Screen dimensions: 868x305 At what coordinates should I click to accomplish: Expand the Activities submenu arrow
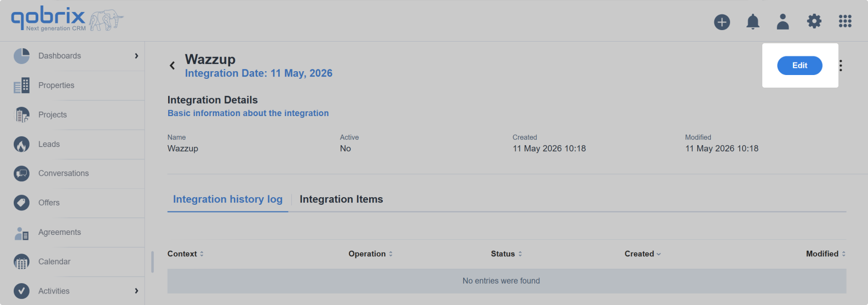[136, 291]
